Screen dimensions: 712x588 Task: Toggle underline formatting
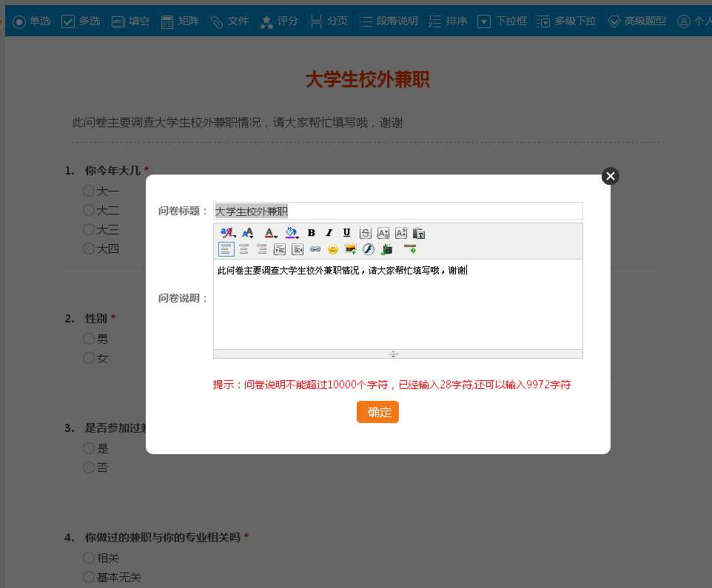[347, 233]
